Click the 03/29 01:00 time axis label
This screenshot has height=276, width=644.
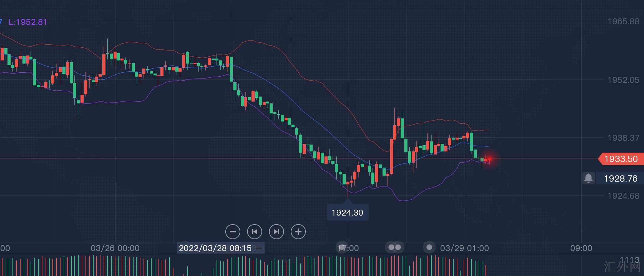[x=464, y=248]
